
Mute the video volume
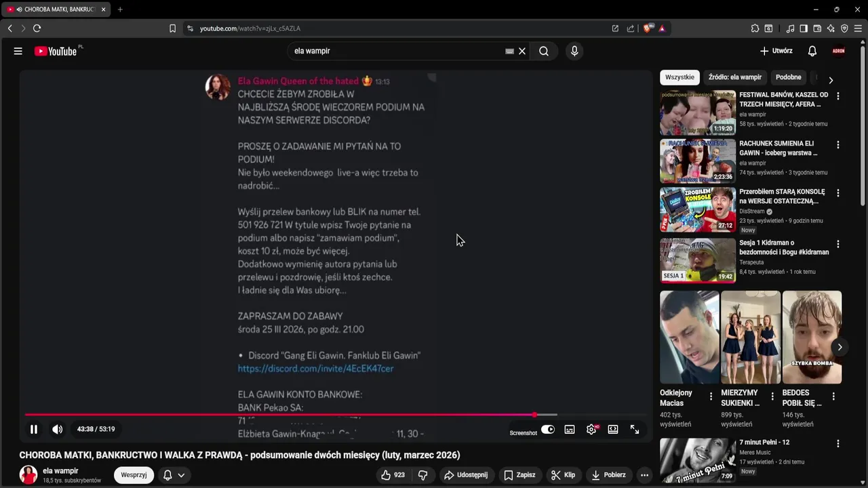pos(58,429)
